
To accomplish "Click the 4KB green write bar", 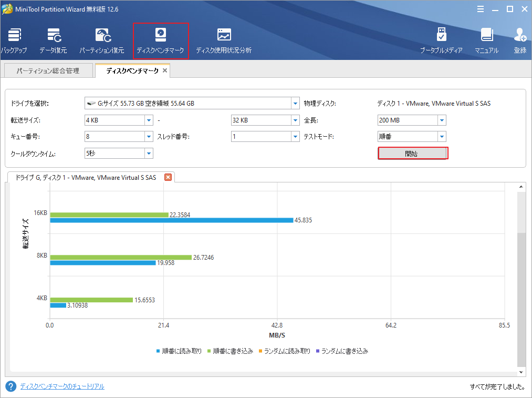I will [91, 300].
